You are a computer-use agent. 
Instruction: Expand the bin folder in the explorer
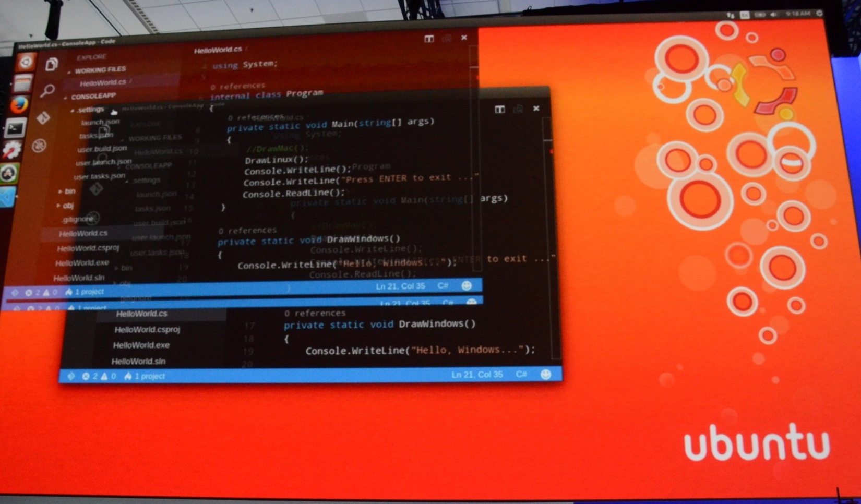point(69,191)
